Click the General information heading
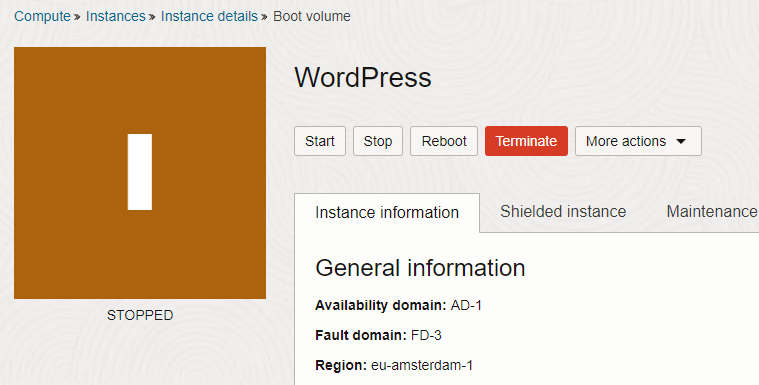The height and width of the screenshot is (385, 759). 420,268
